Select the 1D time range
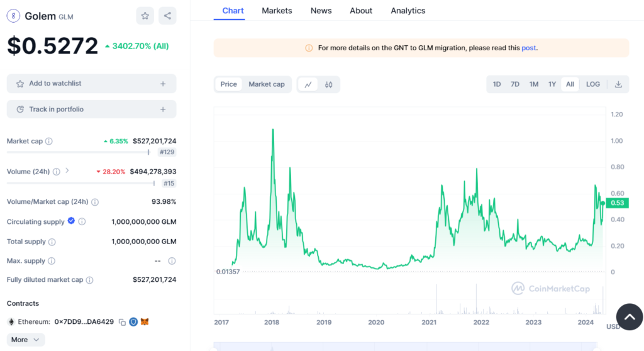Screen dimensions: 644x351 click(x=497, y=84)
